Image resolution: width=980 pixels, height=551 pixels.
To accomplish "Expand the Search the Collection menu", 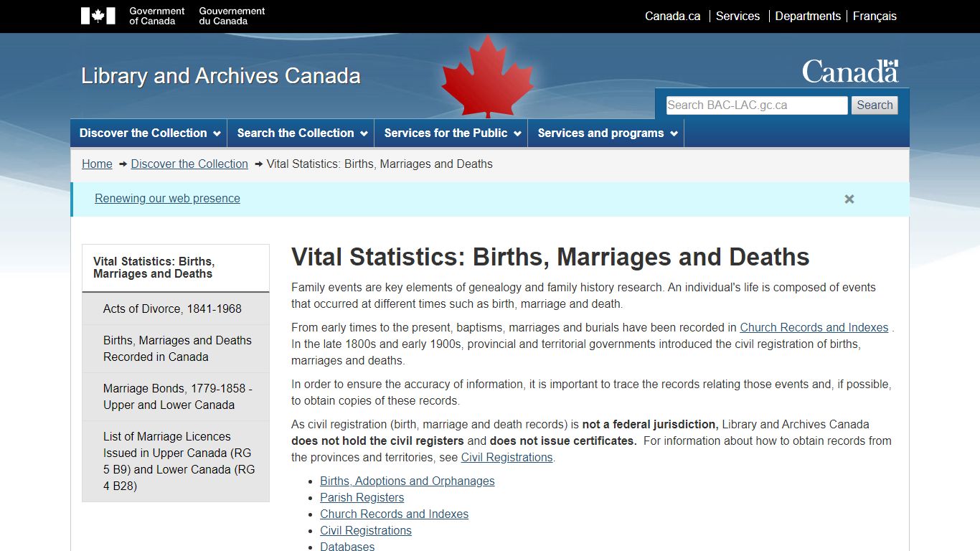I will 301,133.
